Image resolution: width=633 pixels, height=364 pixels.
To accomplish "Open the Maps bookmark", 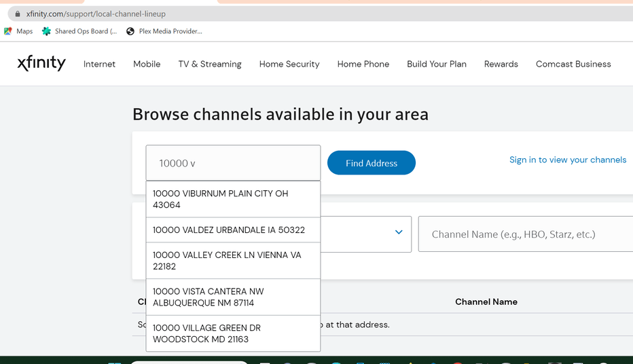I will (18, 31).
